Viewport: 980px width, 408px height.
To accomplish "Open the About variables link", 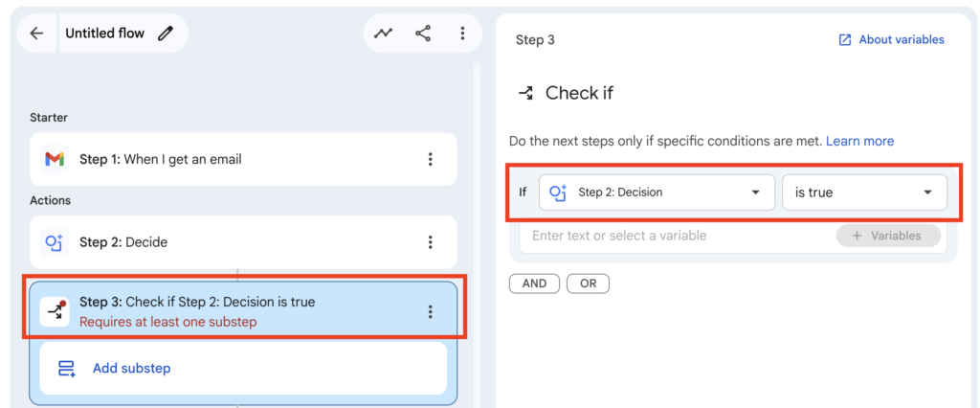I will [x=891, y=40].
